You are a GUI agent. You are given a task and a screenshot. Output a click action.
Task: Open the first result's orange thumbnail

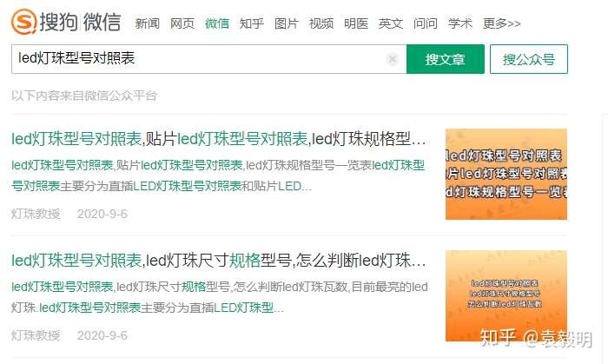pos(506,174)
